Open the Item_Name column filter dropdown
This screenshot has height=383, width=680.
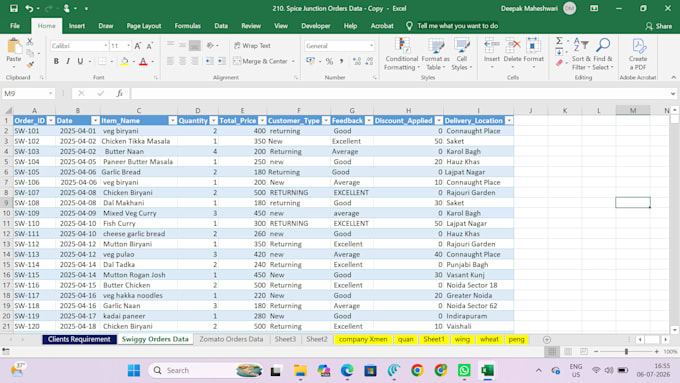(172, 121)
